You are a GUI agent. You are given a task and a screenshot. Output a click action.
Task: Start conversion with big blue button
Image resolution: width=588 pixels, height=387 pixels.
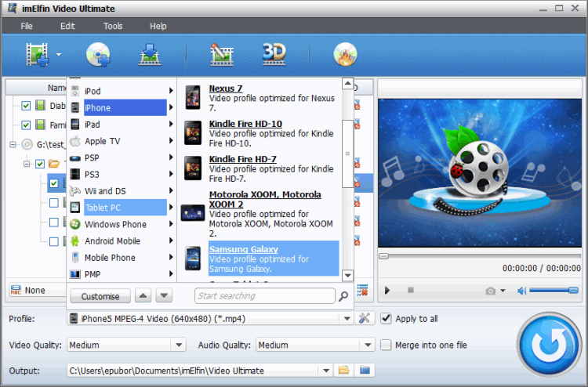[x=549, y=345]
